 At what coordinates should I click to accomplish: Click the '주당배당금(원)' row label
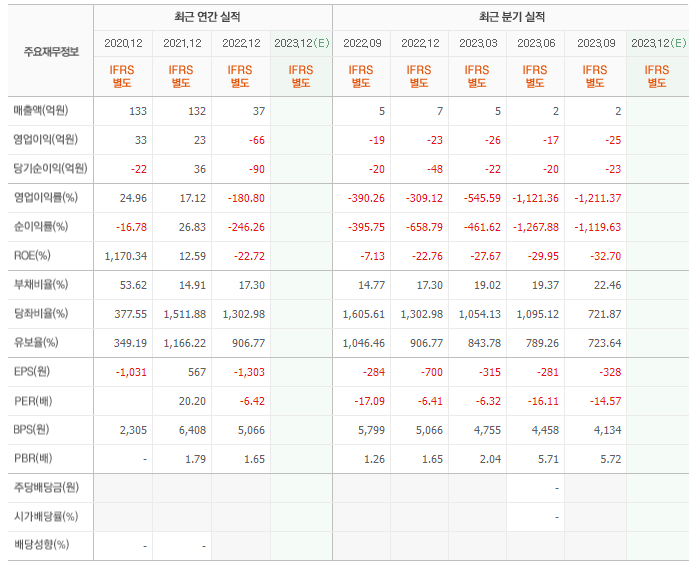pyautogui.click(x=46, y=487)
